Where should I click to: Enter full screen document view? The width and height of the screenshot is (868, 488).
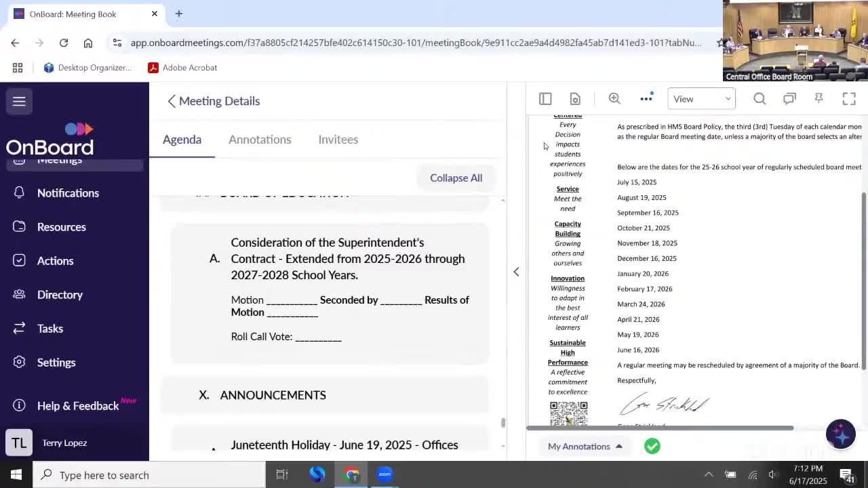[x=849, y=99]
